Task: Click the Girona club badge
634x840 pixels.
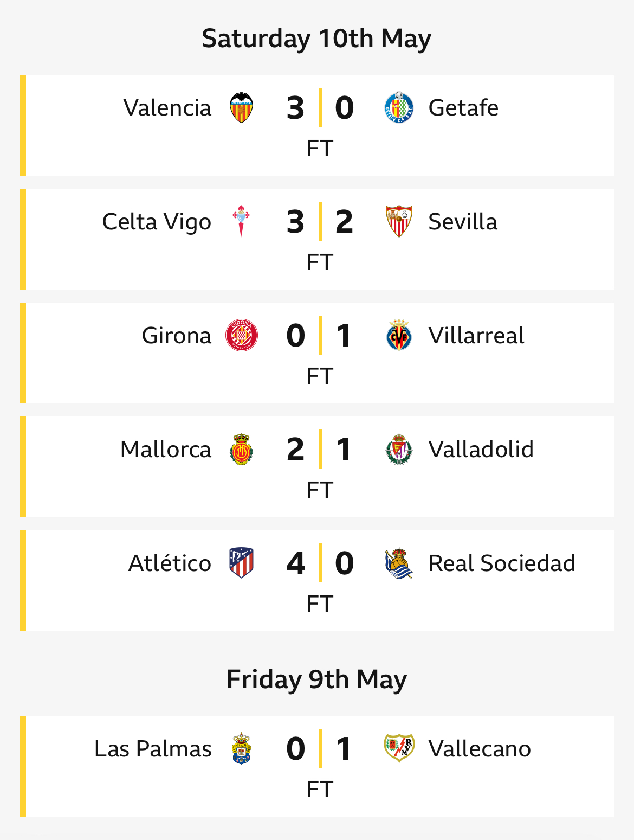Action: pyautogui.click(x=241, y=335)
